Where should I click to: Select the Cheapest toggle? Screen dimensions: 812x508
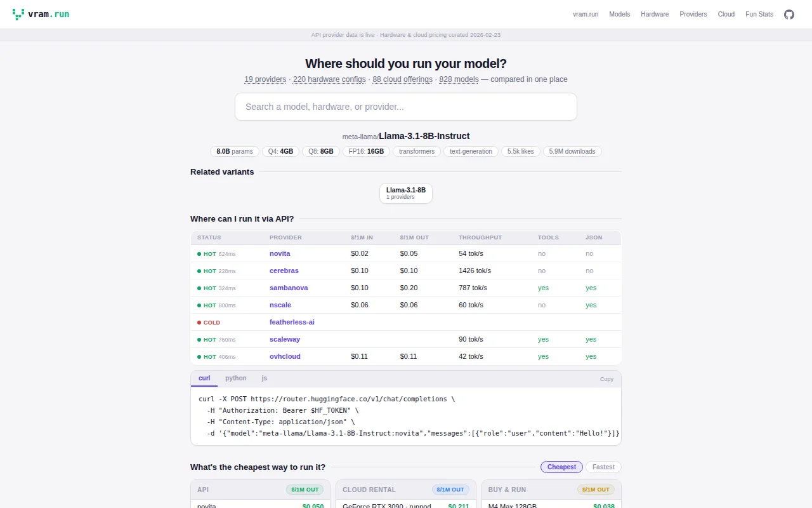point(561,467)
